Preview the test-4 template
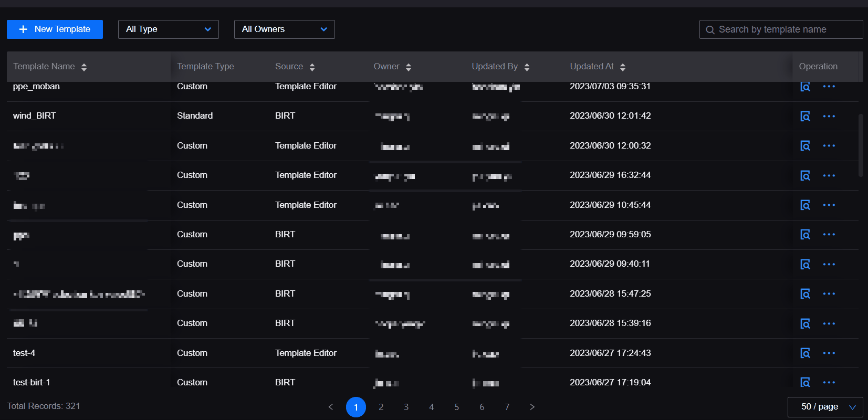 click(804, 353)
